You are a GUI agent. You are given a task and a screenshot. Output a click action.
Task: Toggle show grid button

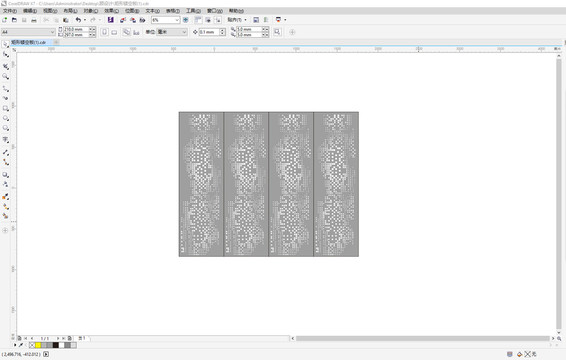208,20
